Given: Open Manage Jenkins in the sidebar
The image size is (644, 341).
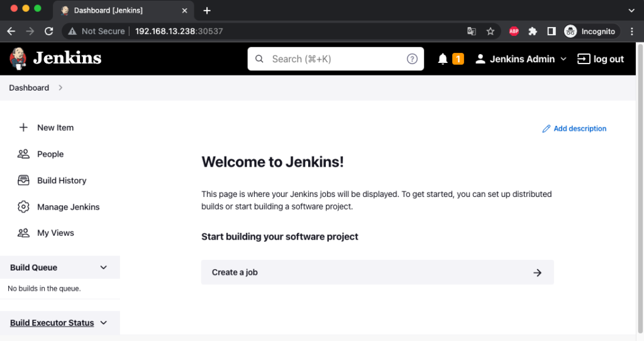Looking at the screenshot, I should pos(68,206).
